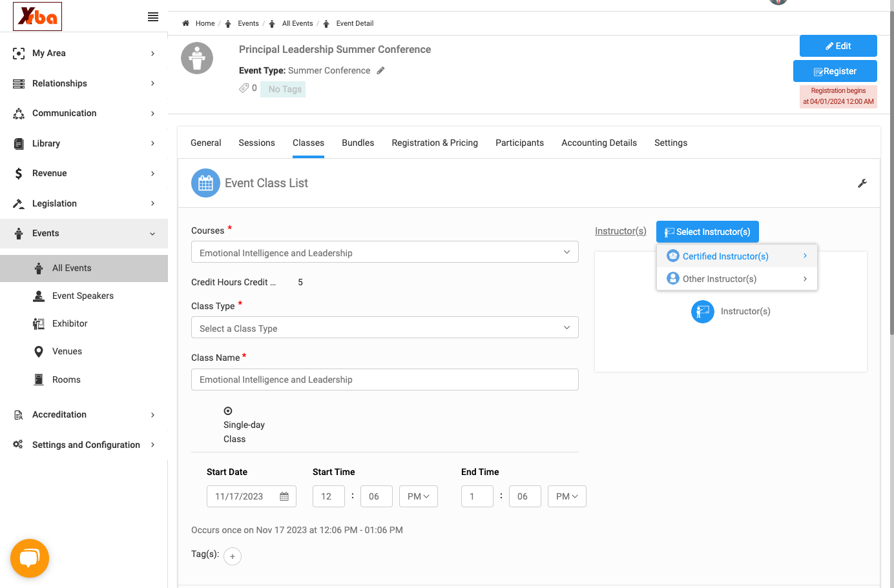Viewport: 894px width, 588px height.
Task: Click the Home icon in breadcrumb
Action: coord(186,23)
